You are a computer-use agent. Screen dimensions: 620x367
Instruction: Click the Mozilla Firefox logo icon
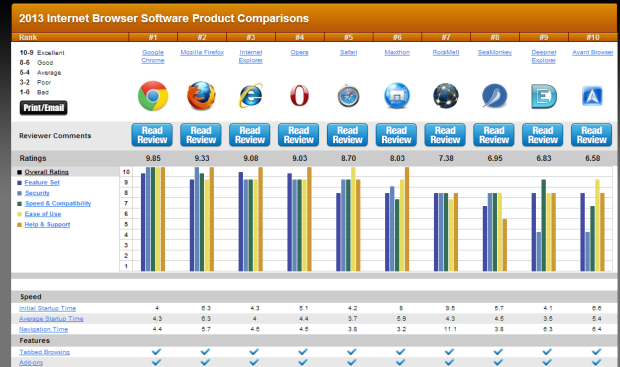point(201,96)
